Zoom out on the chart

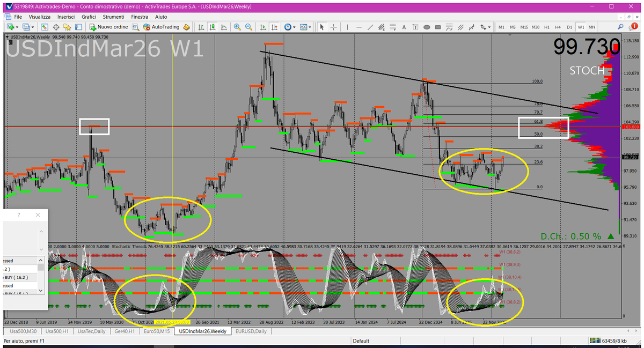pyautogui.click(x=248, y=27)
